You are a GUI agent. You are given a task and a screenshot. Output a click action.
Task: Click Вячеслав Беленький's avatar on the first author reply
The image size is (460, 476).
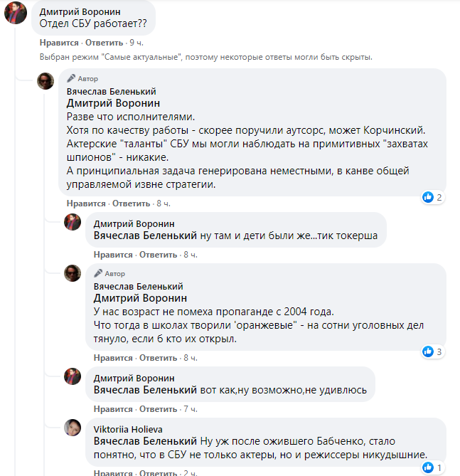coord(46,80)
